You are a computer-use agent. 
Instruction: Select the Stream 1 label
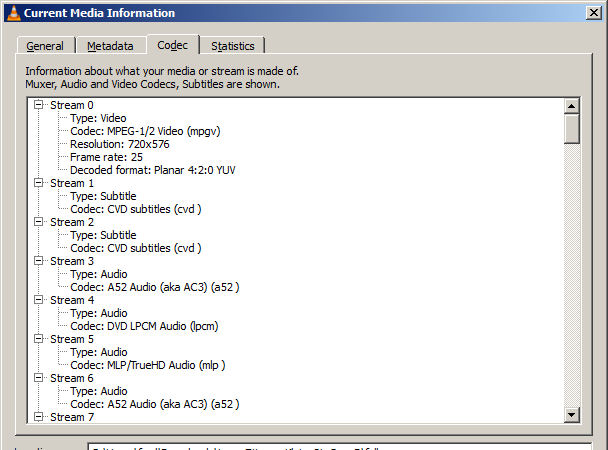point(72,183)
